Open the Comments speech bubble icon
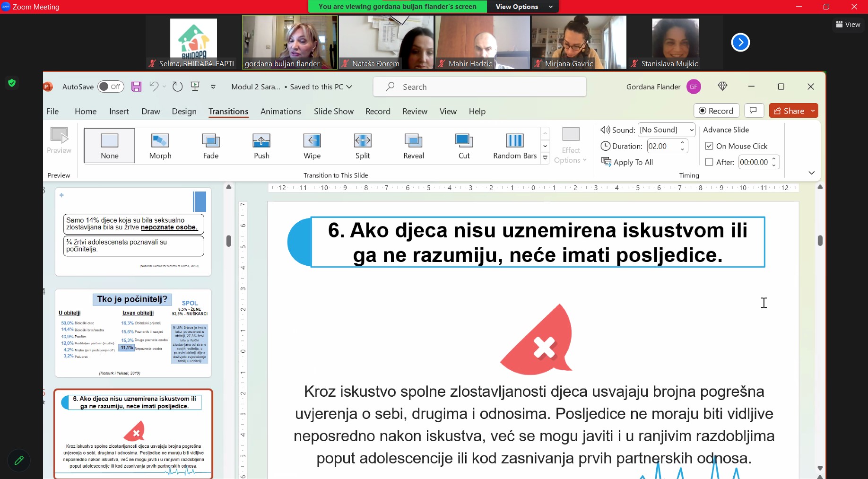 tap(754, 111)
